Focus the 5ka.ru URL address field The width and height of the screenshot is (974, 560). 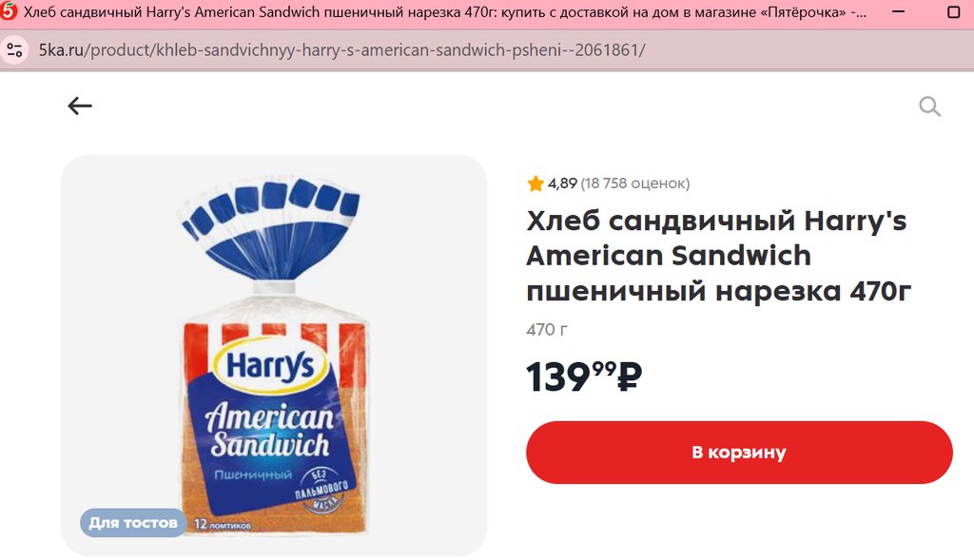coord(341,49)
